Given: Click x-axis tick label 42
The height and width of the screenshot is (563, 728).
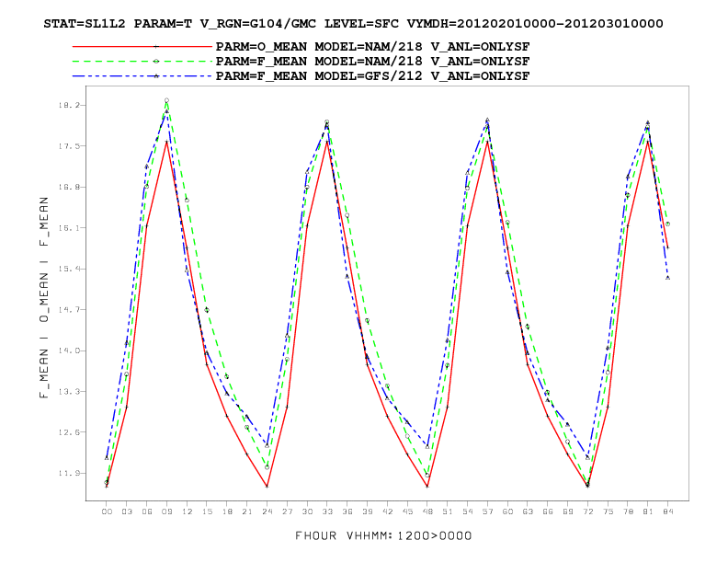Looking at the screenshot, I should 387,511.
